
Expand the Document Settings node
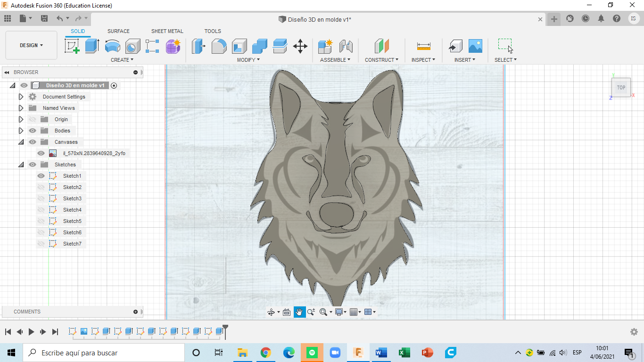point(21,96)
